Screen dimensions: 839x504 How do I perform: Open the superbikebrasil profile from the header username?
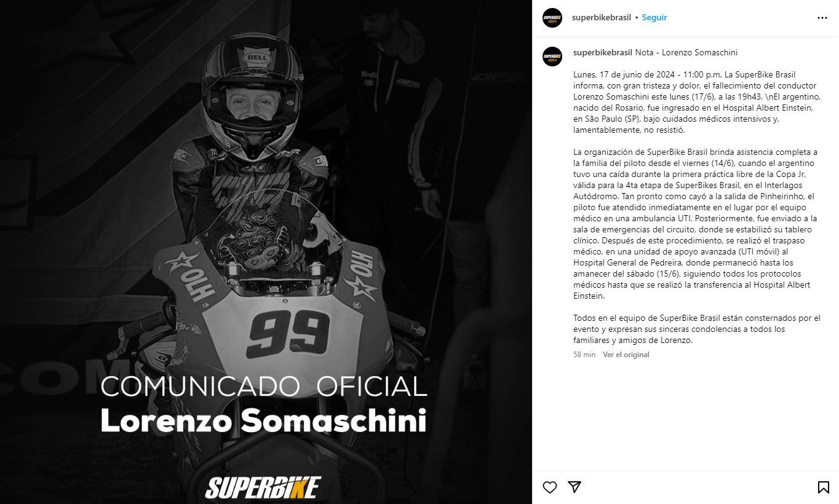pos(601,18)
